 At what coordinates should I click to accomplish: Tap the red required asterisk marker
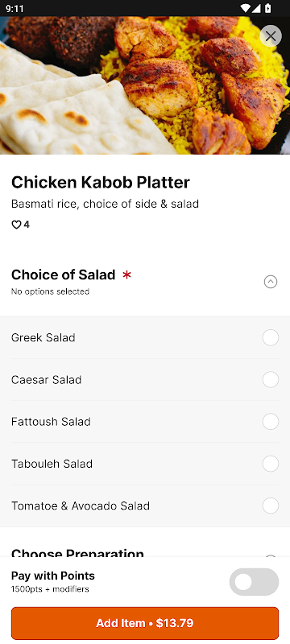coord(126,275)
